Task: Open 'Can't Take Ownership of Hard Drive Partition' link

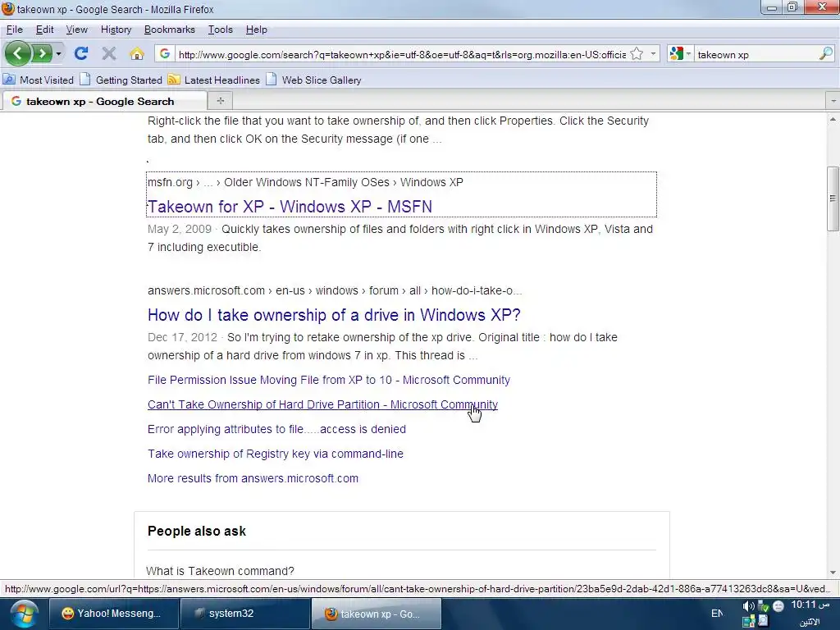Action: tap(322, 404)
